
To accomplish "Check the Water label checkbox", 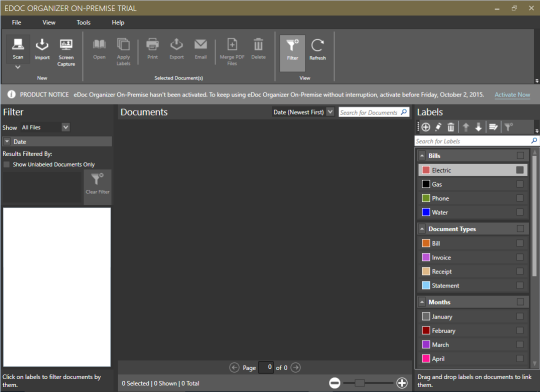I will coord(520,212).
